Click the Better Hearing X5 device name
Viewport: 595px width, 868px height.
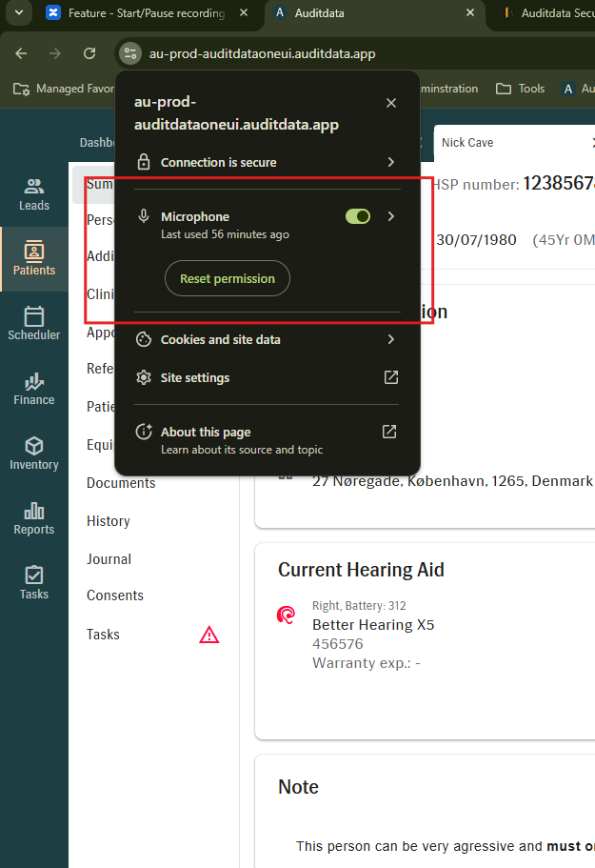373,625
